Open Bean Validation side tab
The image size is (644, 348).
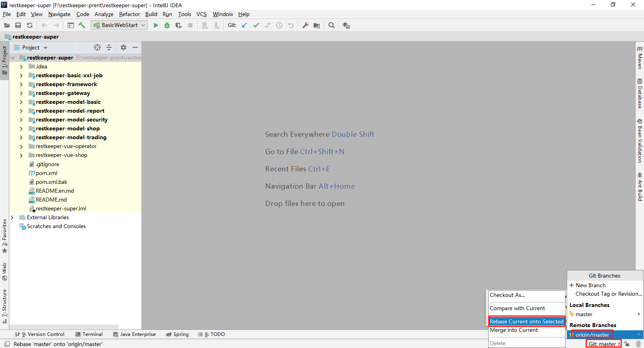point(640,140)
